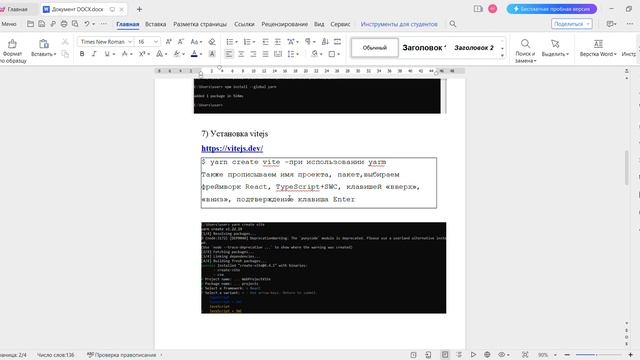The width and height of the screenshot is (640, 360).
Task: Click the free trial version button
Action: click(552, 9)
